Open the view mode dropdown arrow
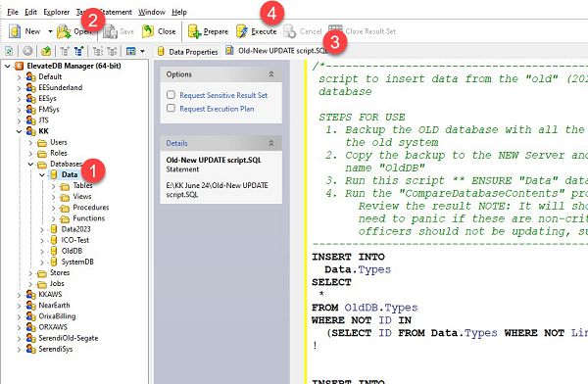588x384 pixels. 142,51
